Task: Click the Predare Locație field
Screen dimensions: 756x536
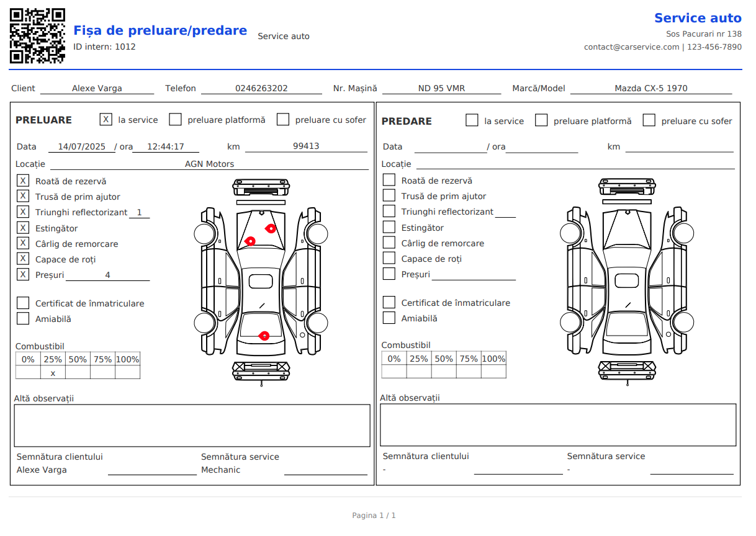Action: (x=575, y=164)
